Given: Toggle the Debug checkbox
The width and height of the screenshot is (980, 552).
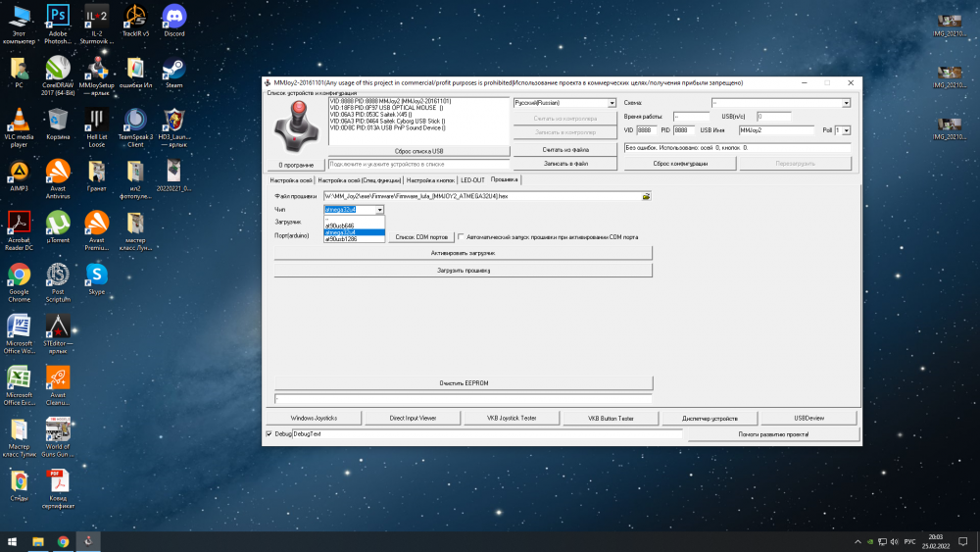Looking at the screenshot, I should click(269, 433).
